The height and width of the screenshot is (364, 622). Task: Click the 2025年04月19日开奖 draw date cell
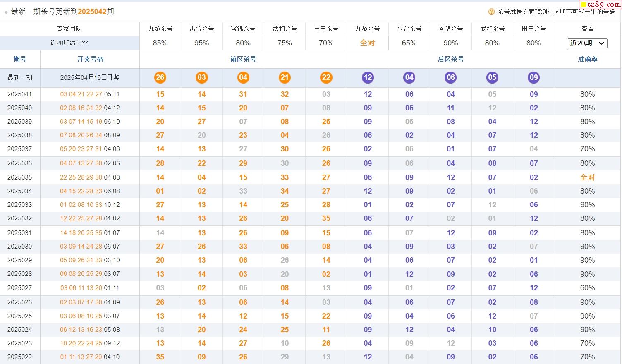click(90, 77)
